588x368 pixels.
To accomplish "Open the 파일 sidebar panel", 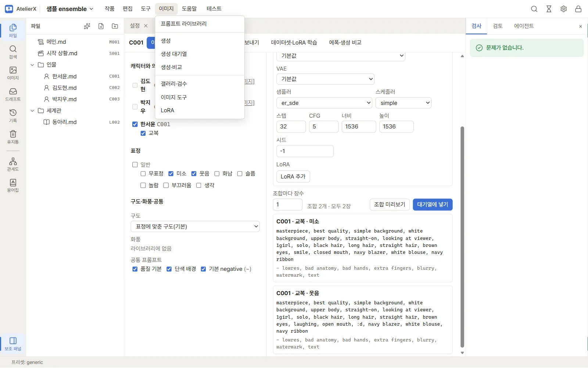I will pos(13,31).
